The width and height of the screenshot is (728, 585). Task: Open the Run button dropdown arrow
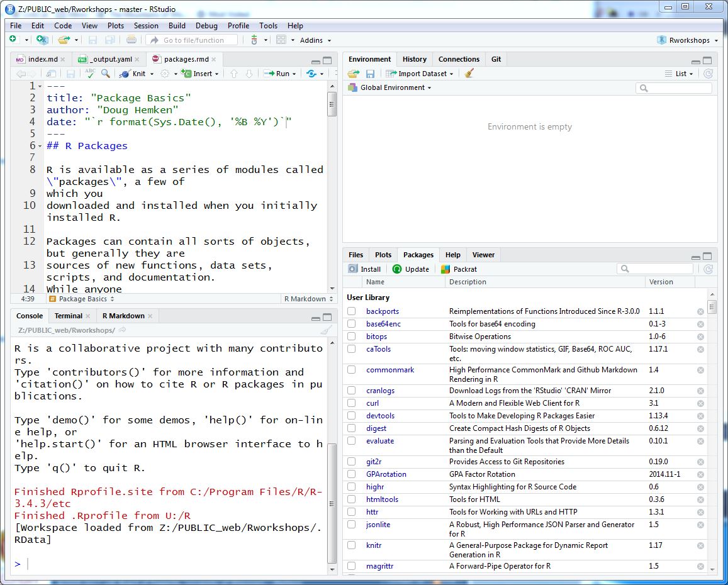(x=294, y=73)
